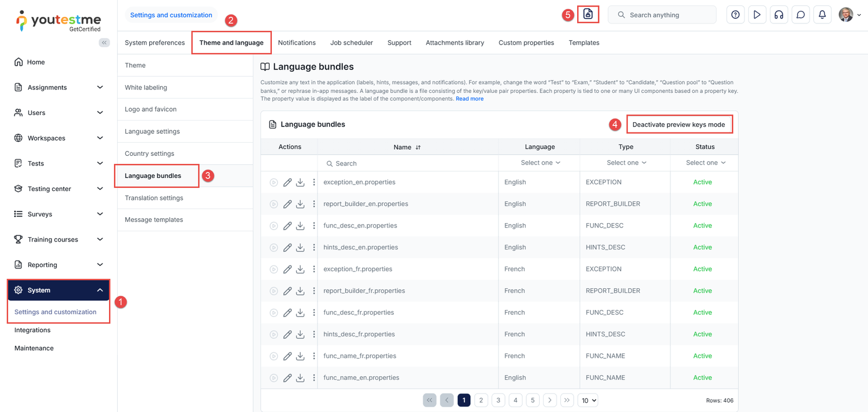This screenshot has width=868, height=412.
Task: Click the play circle icon for hints_desc_en.properties
Action: (x=273, y=248)
